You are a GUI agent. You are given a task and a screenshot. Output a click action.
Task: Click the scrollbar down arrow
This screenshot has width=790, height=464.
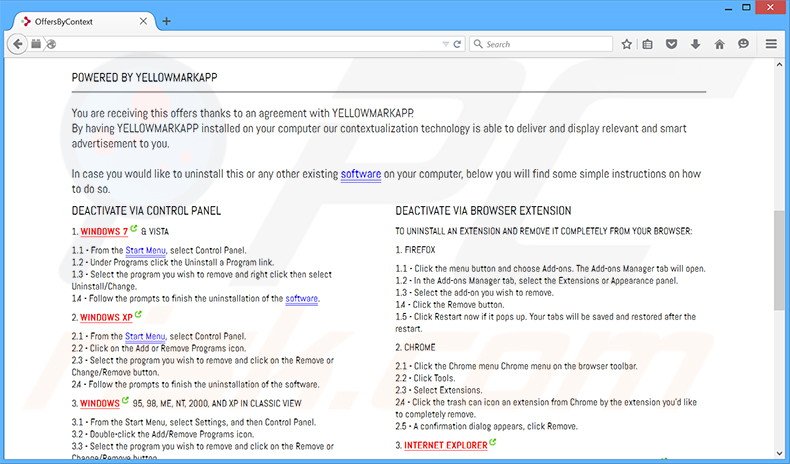(x=779, y=453)
